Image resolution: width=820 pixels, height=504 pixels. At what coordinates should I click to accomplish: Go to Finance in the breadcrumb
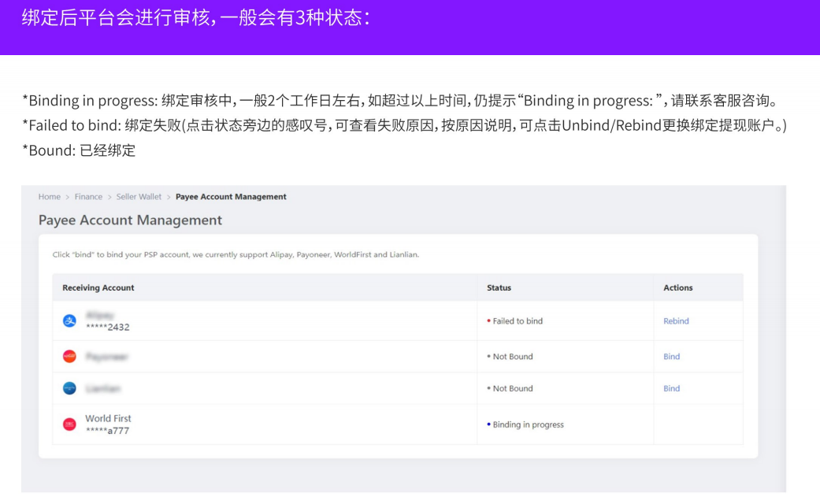point(88,197)
